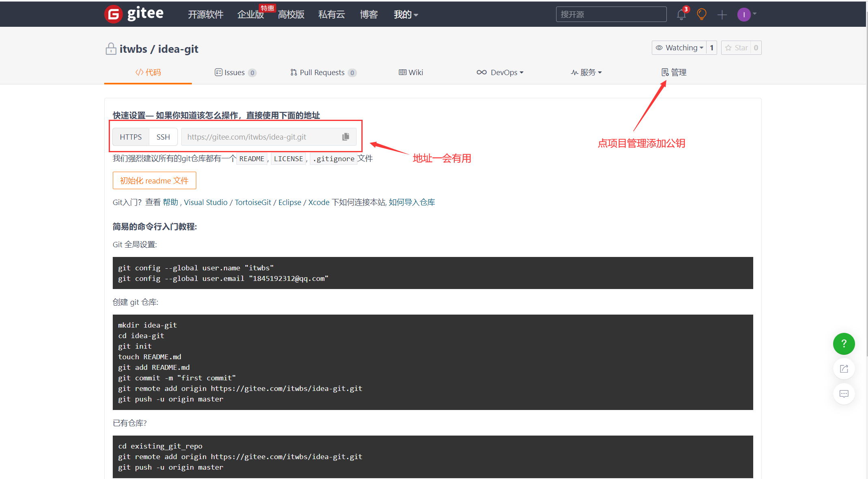868x479 pixels.
Task: Click the star count 0
Action: [756, 48]
